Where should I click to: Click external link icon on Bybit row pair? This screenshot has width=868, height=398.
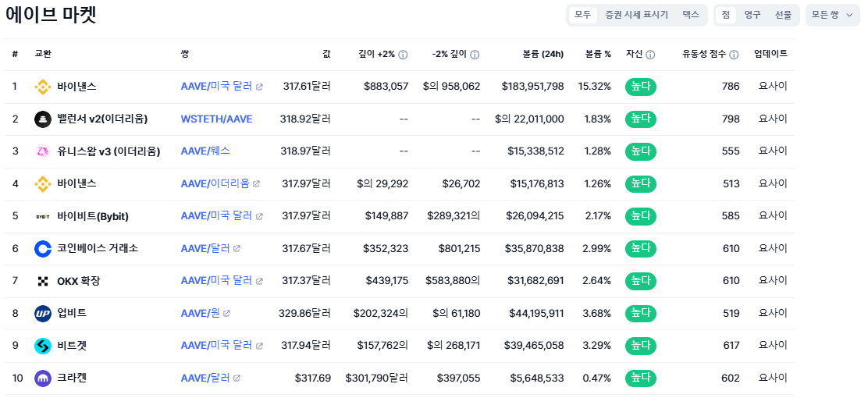[259, 216]
